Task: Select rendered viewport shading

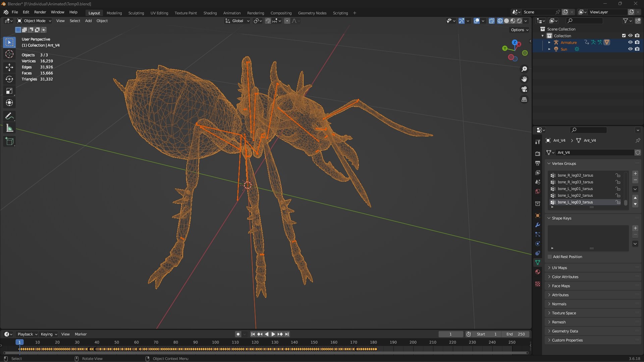Action: coord(519,21)
